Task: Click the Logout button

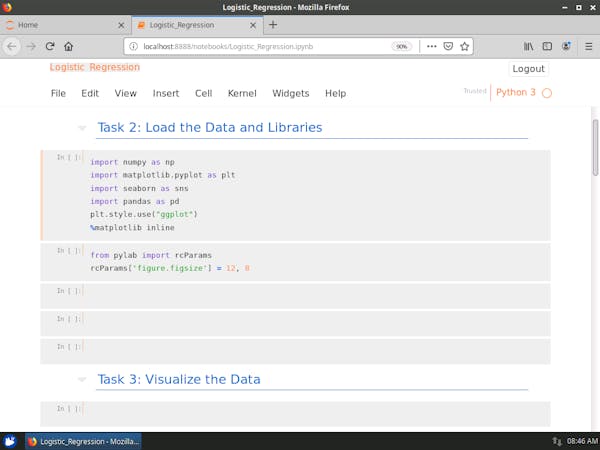Action: [528, 69]
